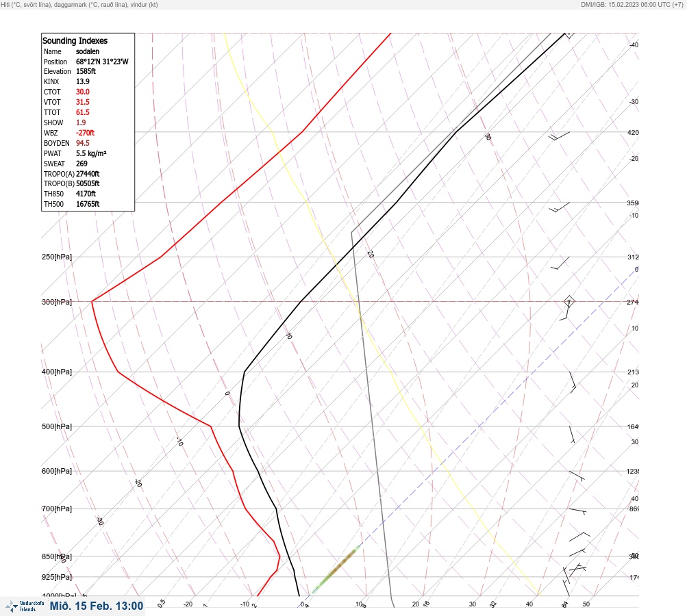Click the 850[hPa] pressure label

point(57,556)
